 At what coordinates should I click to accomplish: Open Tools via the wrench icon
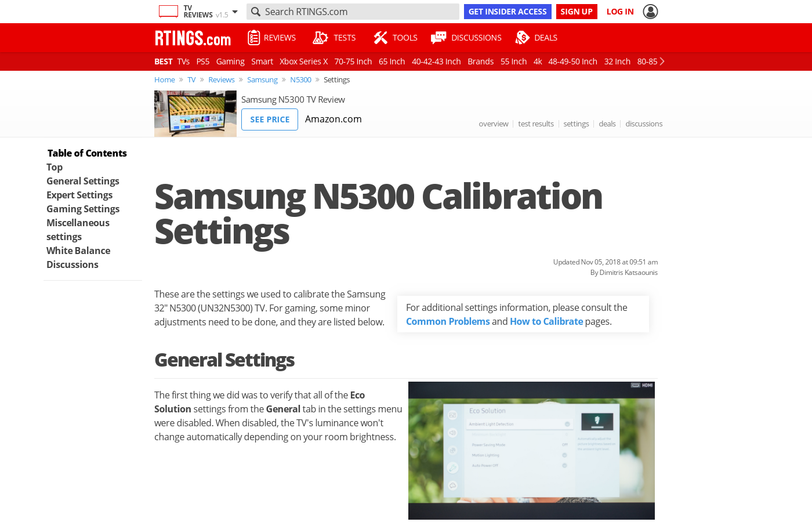pyautogui.click(x=380, y=38)
